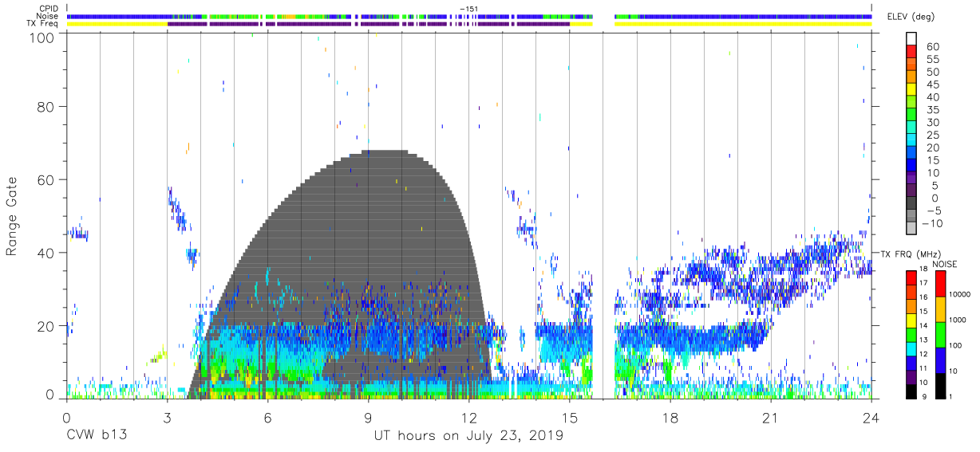
Task: Click the 25 label on the ELEV colorbar
Action: (x=932, y=136)
